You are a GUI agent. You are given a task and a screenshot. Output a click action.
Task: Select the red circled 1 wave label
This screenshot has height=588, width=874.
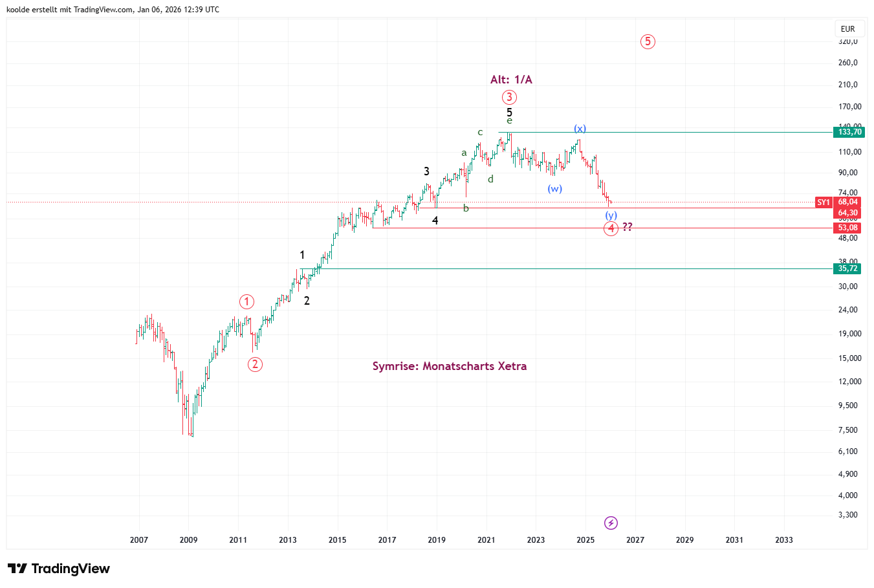pos(246,301)
